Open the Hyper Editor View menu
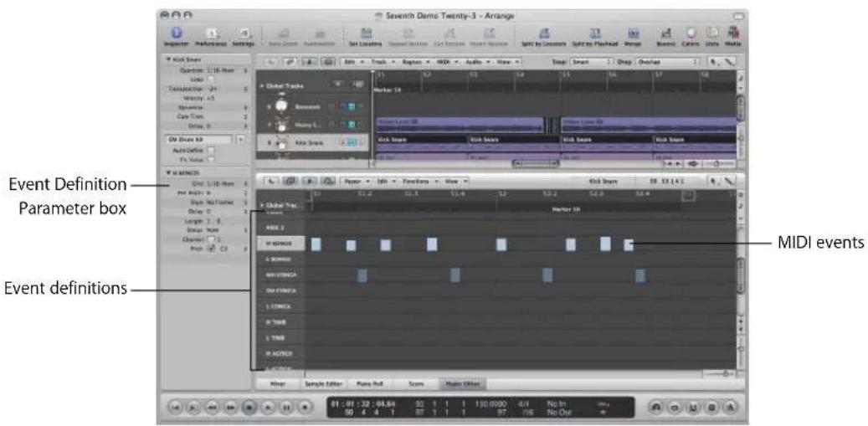The height and width of the screenshot is (426, 868). pos(457,181)
